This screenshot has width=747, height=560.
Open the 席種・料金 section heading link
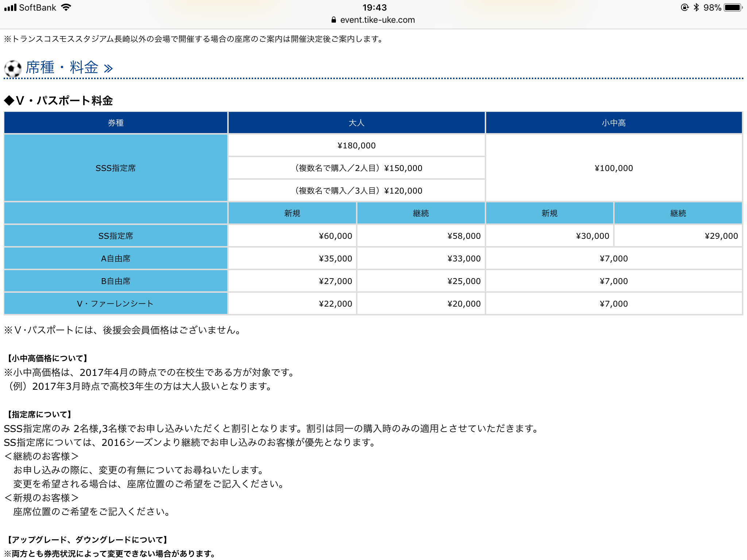click(62, 67)
